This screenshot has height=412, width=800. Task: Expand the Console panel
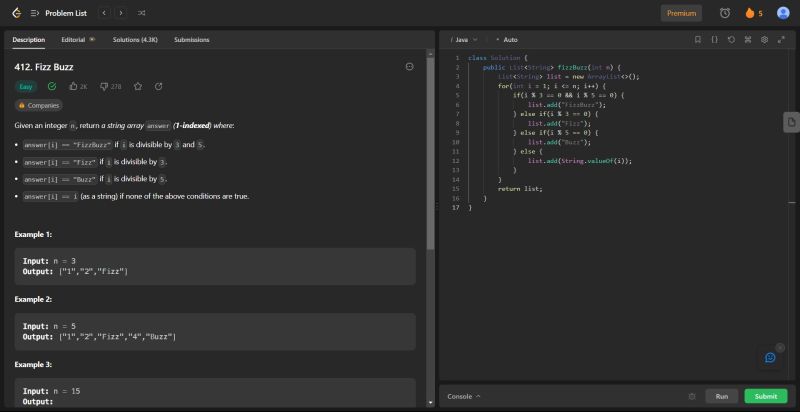pos(464,396)
